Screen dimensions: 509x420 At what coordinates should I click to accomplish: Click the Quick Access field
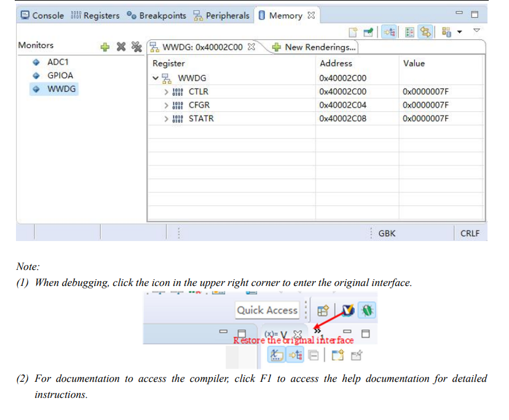coord(267,310)
